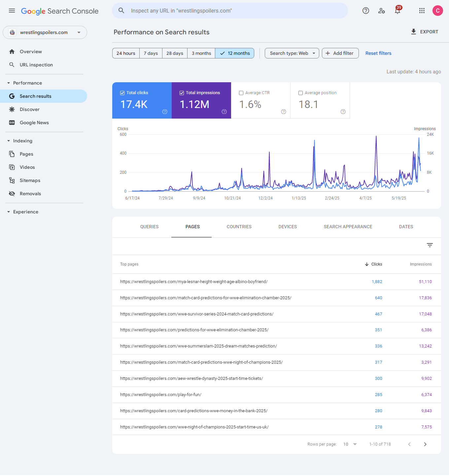The image size is (449, 476).
Task: Click the URL inspection search field
Action: point(230,11)
